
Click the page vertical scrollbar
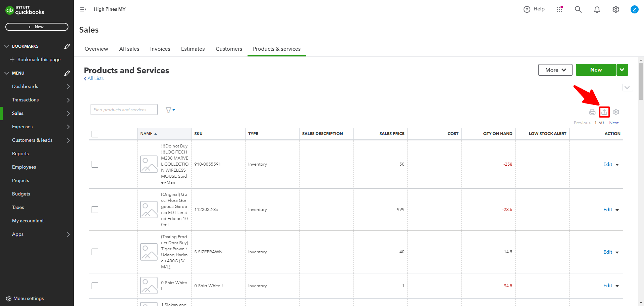tap(641, 82)
